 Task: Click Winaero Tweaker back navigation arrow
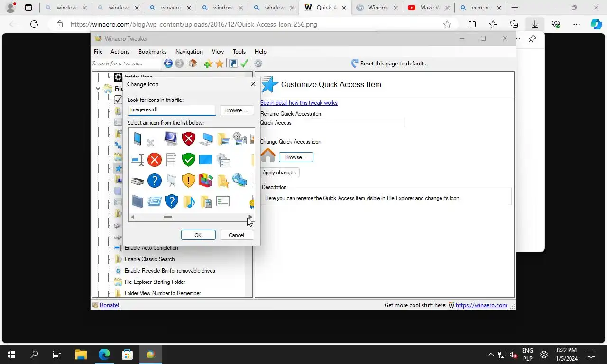coord(168,64)
